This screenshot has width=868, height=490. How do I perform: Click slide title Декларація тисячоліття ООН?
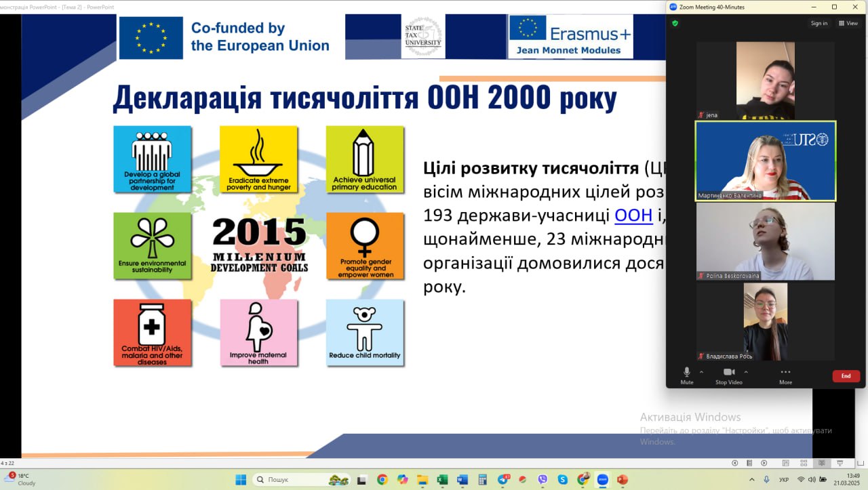click(x=364, y=98)
